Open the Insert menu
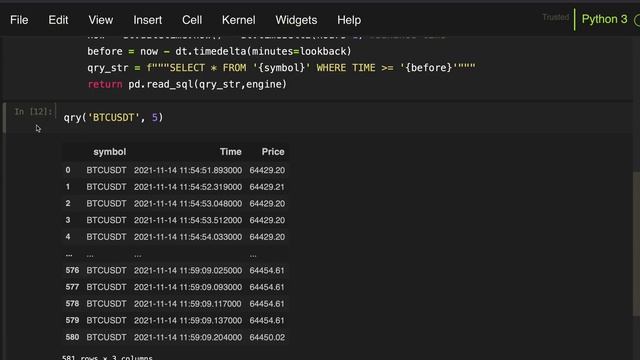This screenshot has height=360, width=640. 147,20
